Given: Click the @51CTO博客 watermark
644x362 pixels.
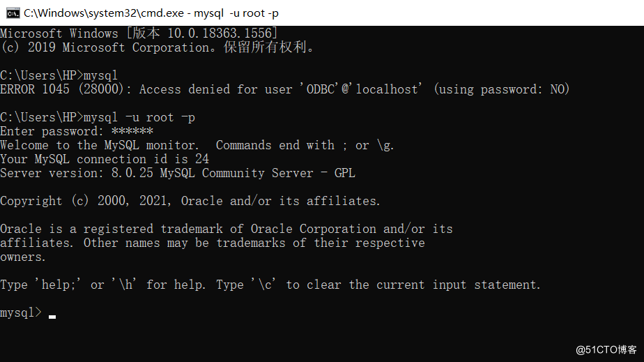Looking at the screenshot, I should tap(606, 349).
